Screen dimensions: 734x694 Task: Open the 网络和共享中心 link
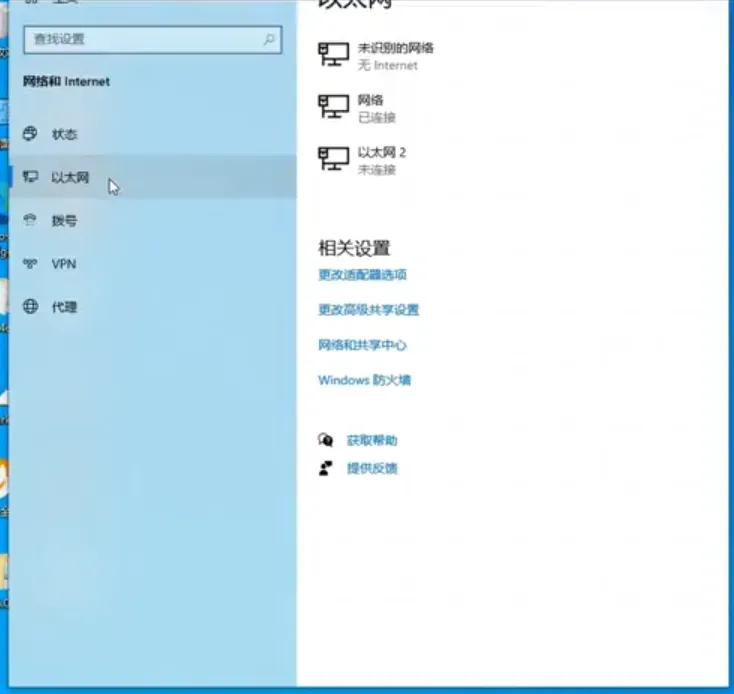click(x=362, y=345)
